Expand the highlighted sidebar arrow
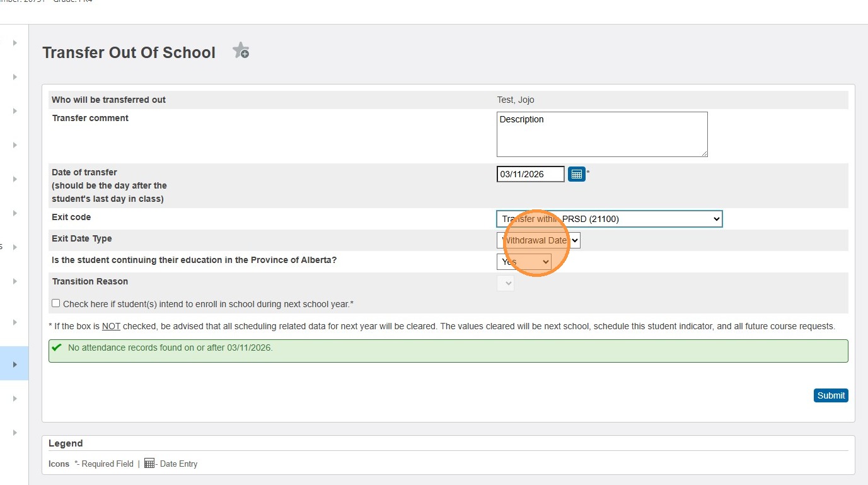 pos(14,364)
